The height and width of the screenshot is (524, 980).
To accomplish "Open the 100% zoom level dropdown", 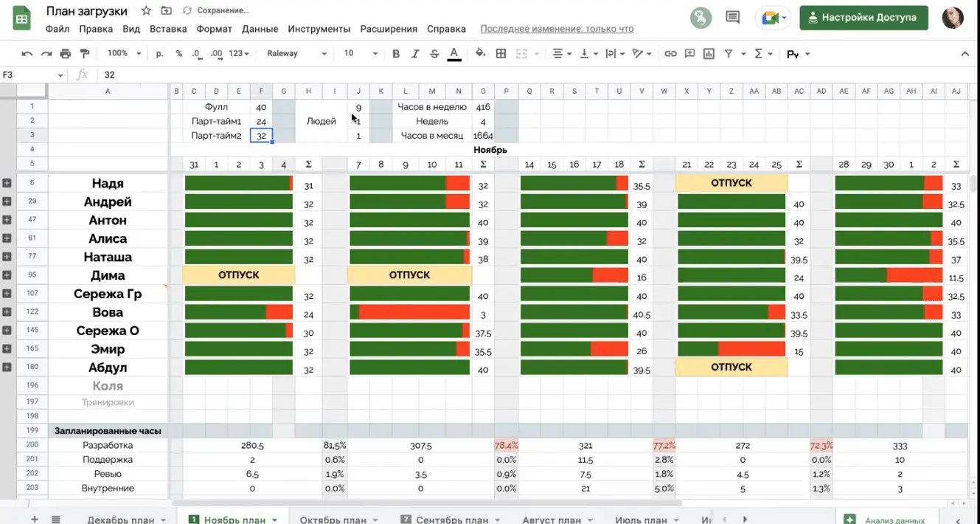I will click(x=123, y=54).
